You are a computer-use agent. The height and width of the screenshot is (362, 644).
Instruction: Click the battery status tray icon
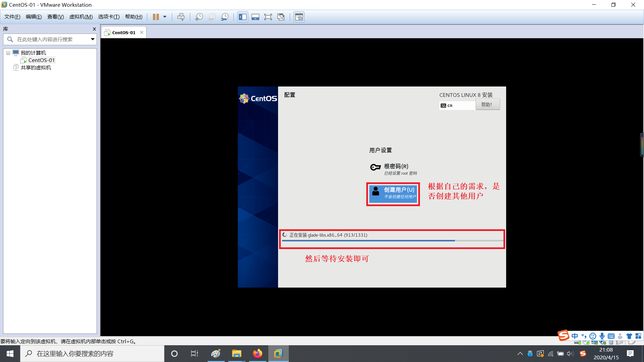tap(560, 354)
